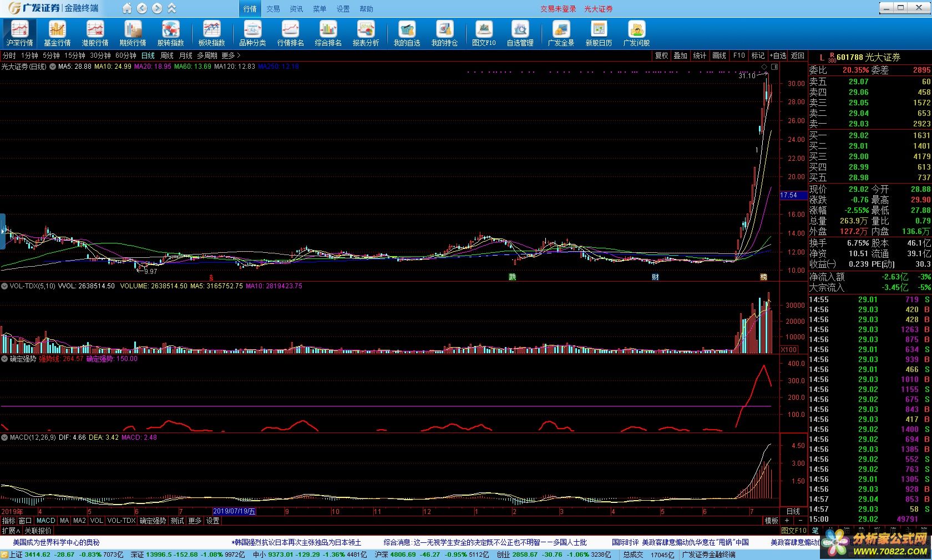This screenshot has width=932, height=560.
Task: Open the 菜单 menu
Action: tap(320, 9)
